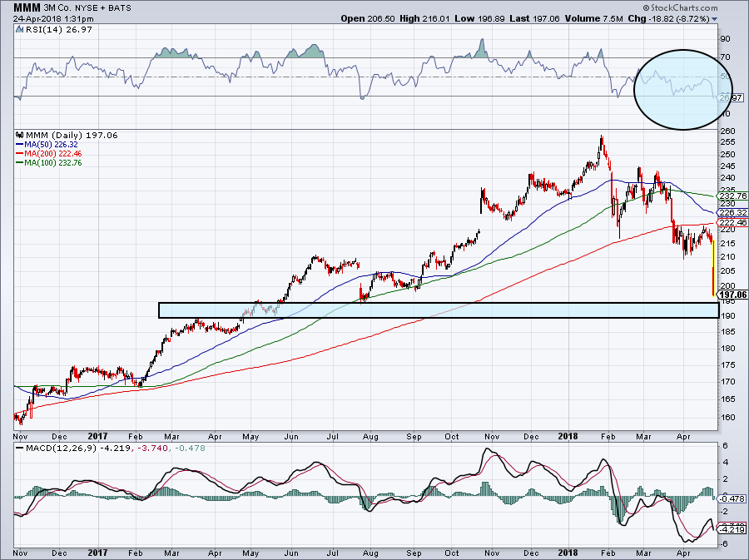Click the 185 label on price axis
This screenshot has width=749, height=560.
(728, 331)
